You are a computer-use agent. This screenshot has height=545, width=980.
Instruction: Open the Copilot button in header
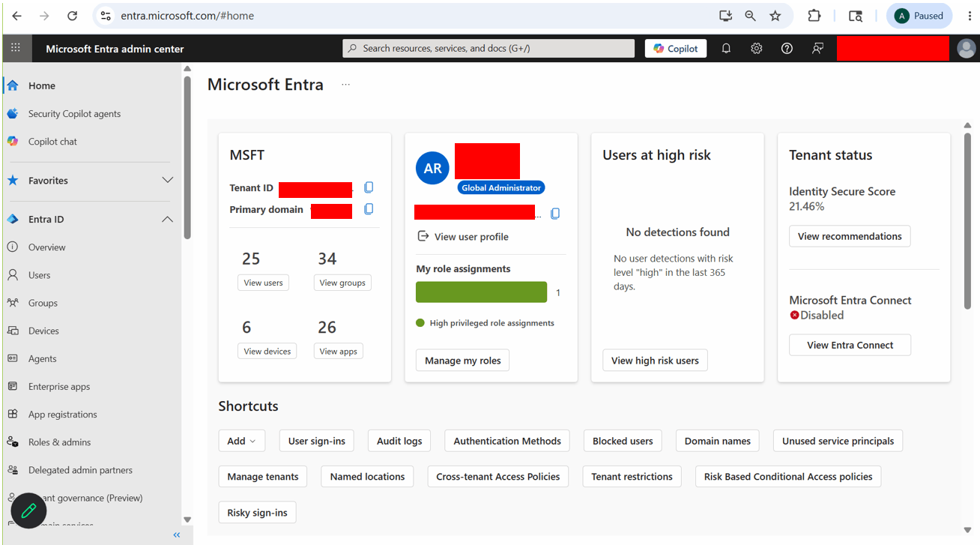pyautogui.click(x=676, y=48)
